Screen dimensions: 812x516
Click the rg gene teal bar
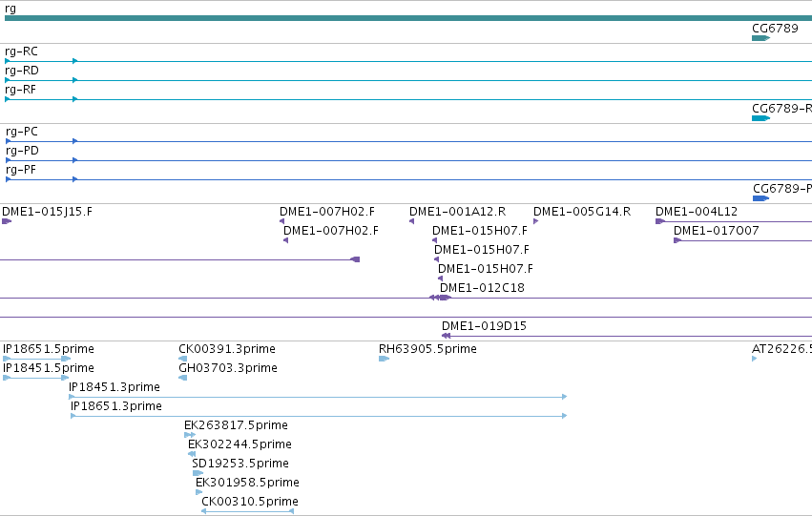(x=408, y=19)
